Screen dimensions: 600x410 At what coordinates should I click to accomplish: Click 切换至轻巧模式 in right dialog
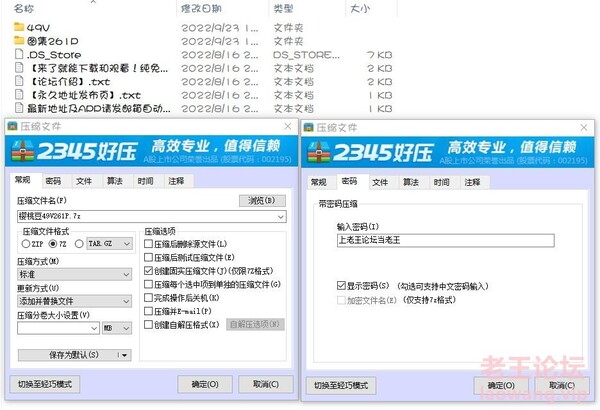coord(341,385)
